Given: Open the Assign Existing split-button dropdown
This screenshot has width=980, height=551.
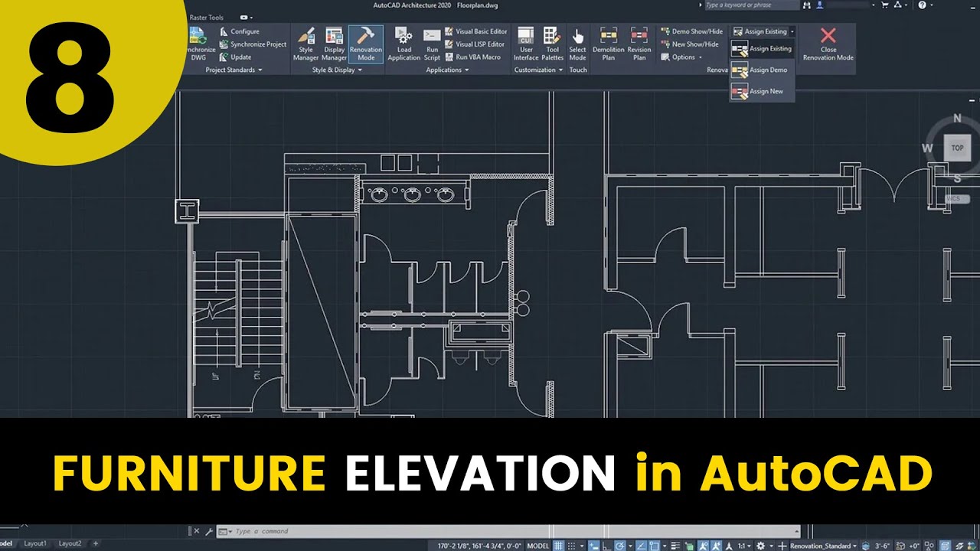Looking at the screenshot, I should coord(792,31).
